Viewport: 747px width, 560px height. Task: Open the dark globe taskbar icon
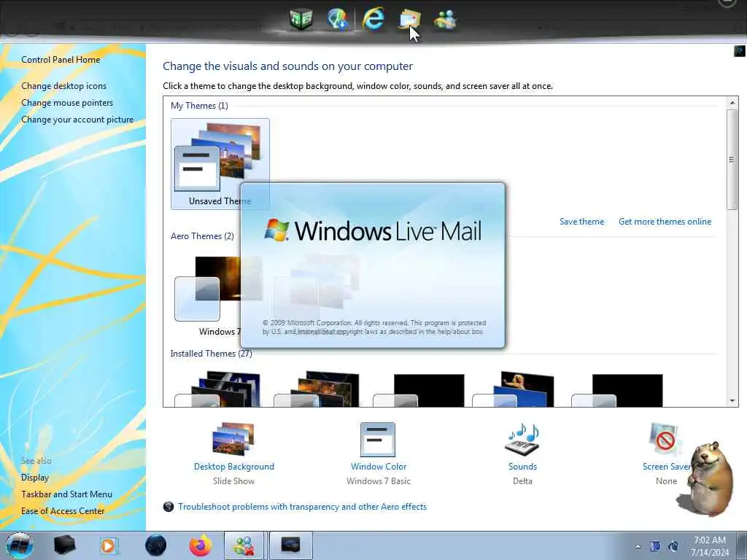[156, 545]
